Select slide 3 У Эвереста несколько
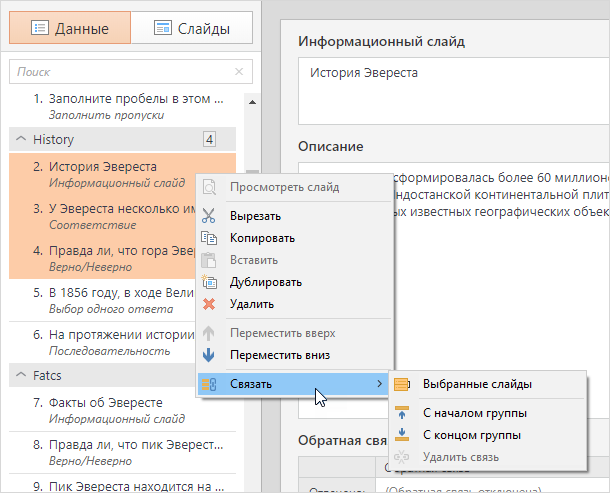The image size is (610, 493). click(103, 216)
